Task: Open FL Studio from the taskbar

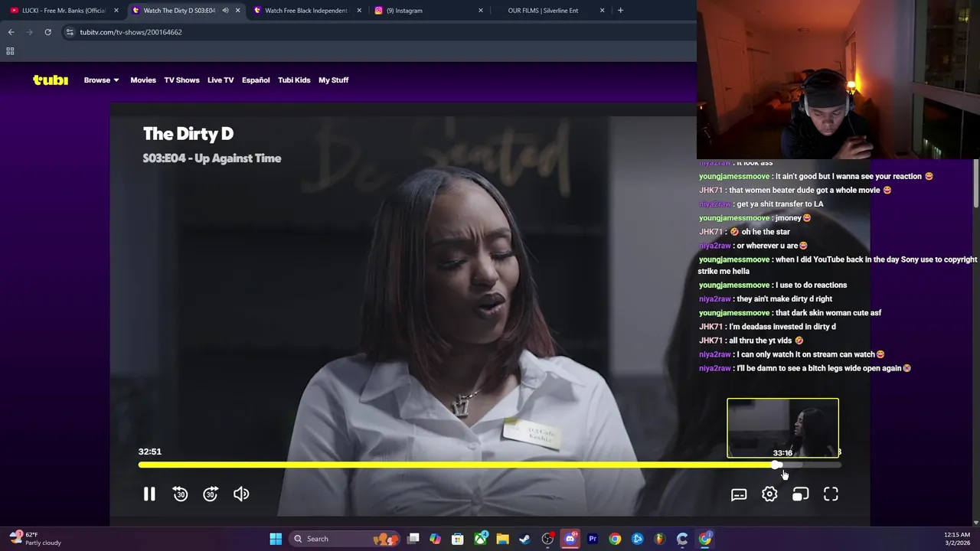Action: click(x=660, y=539)
